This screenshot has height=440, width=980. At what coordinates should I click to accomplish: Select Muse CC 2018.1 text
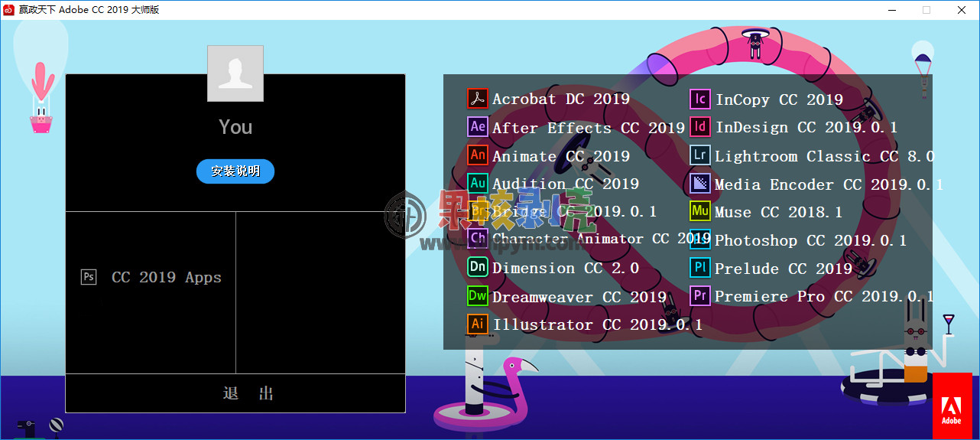[x=779, y=212]
